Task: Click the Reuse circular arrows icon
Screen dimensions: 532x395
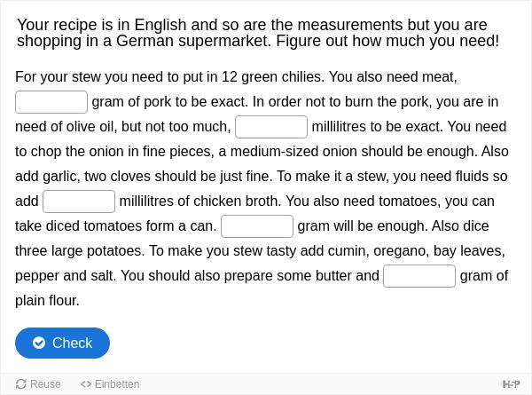Action: (x=21, y=384)
